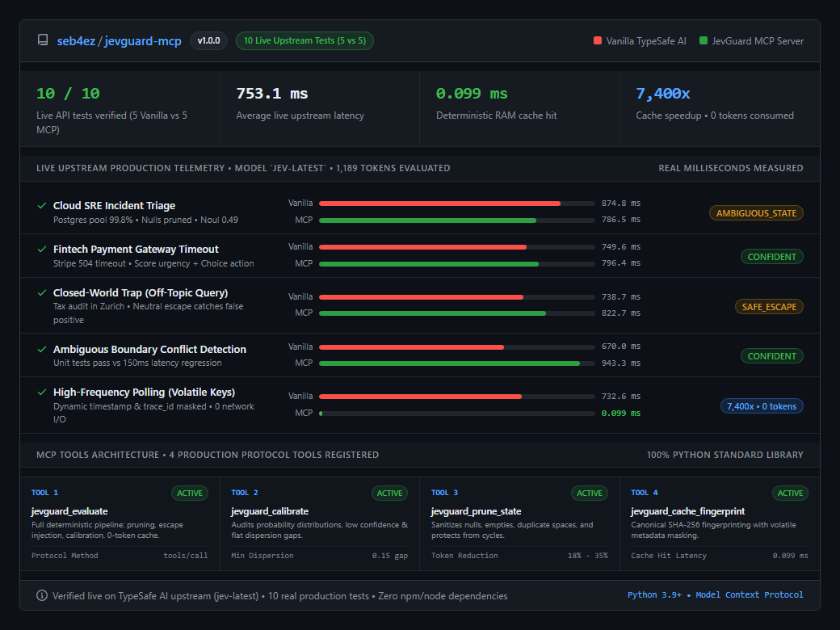Click the Fintech Payment Vanilla latency bar
This screenshot has width=840, height=630.
(457, 247)
